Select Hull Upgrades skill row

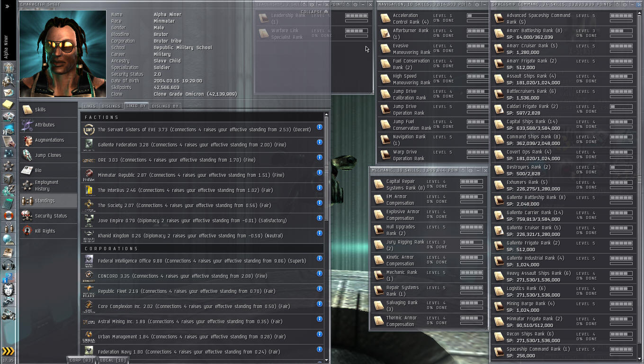[429, 230]
